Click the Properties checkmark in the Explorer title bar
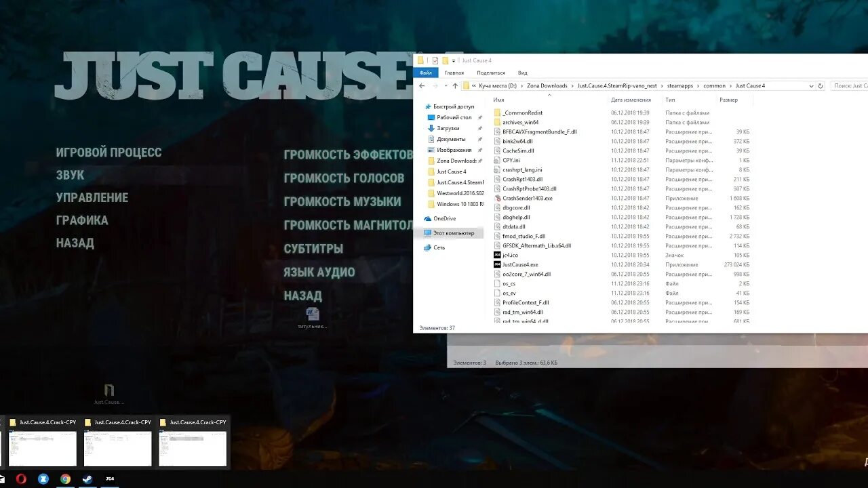Screen dimensions: 868x488 pos(435,60)
